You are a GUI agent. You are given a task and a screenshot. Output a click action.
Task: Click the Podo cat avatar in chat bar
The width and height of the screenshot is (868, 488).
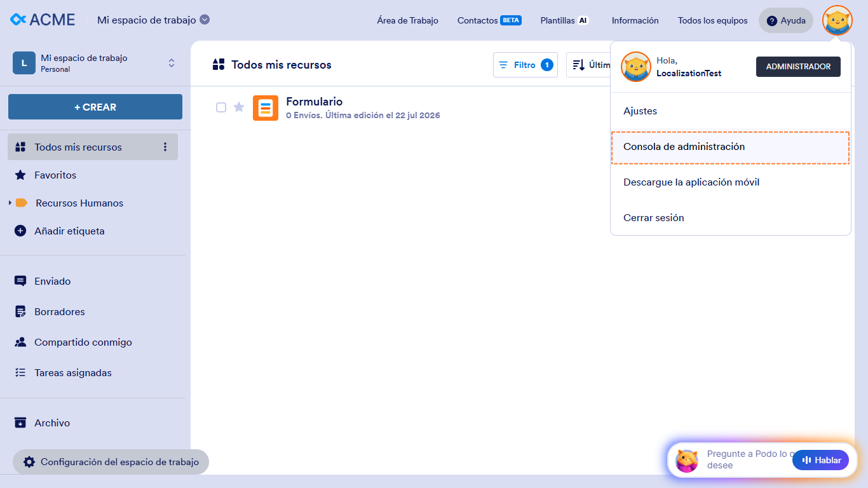pyautogui.click(x=687, y=460)
